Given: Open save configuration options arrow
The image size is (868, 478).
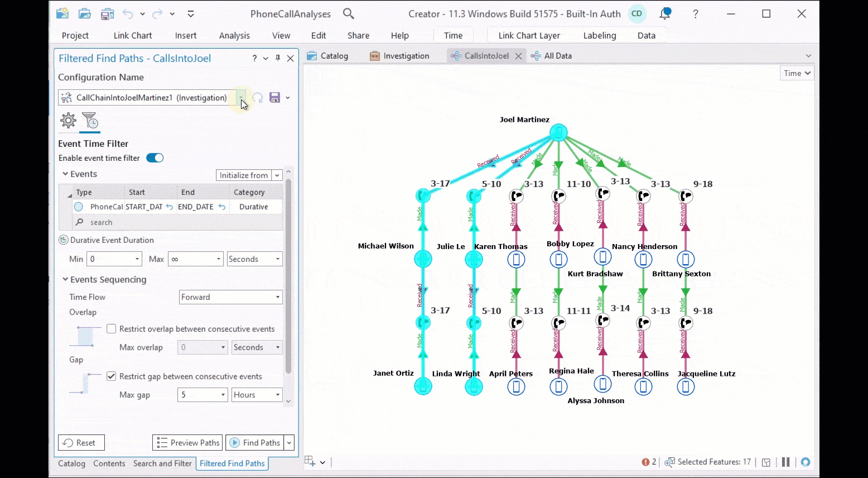Looking at the screenshot, I should pos(288,98).
